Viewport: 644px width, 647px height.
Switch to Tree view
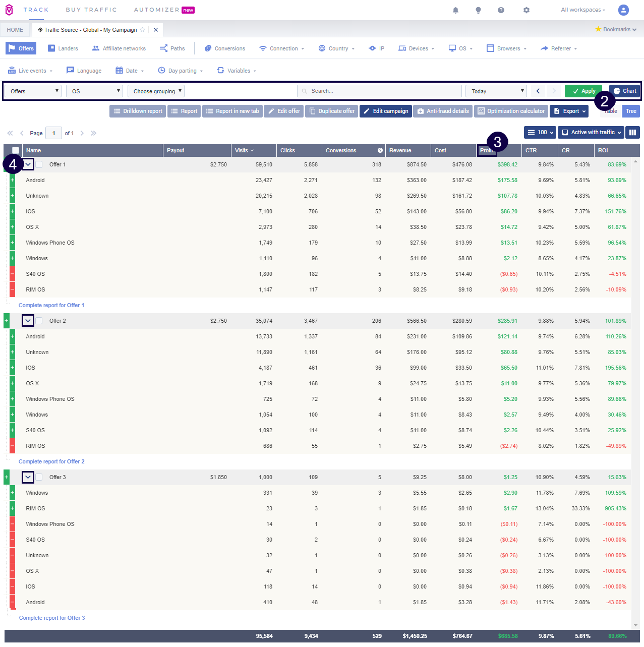click(631, 111)
